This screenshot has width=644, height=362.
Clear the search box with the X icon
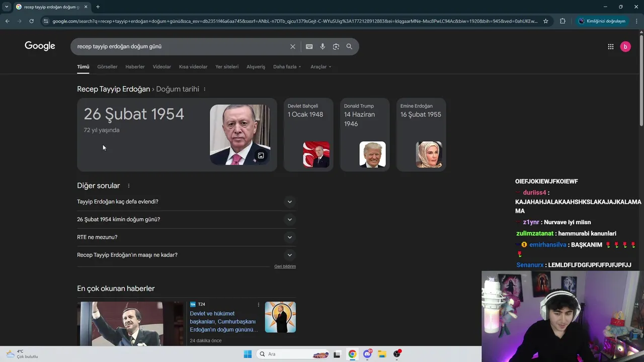coord(292,46)
